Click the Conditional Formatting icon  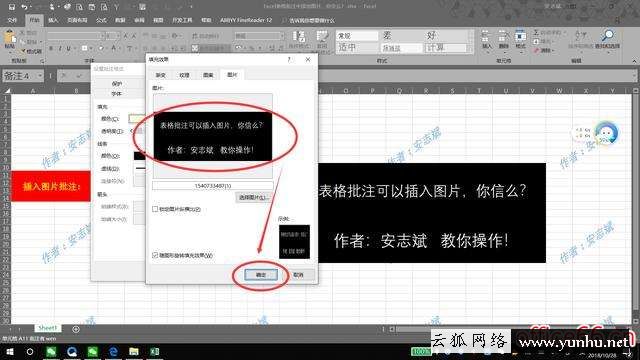click(x=299, y=37)
